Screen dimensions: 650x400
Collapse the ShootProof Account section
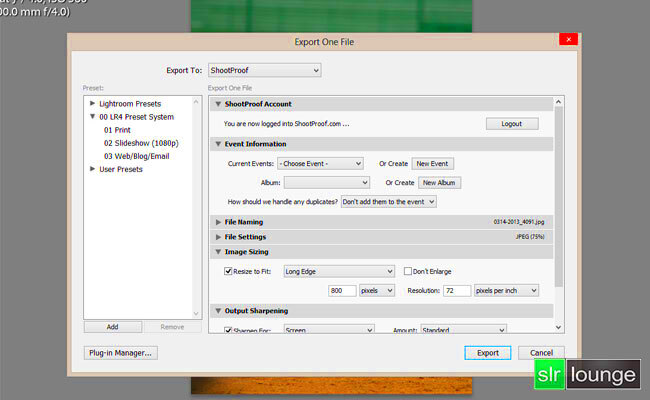pyautogui.click(x=218, y=104)
